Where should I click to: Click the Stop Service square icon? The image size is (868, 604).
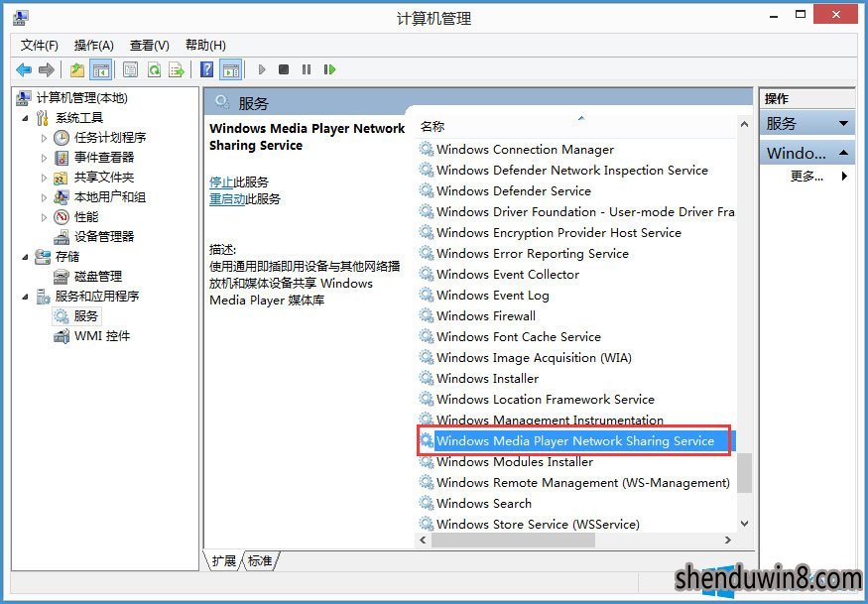pyautogui.click(x=284, y=69)
